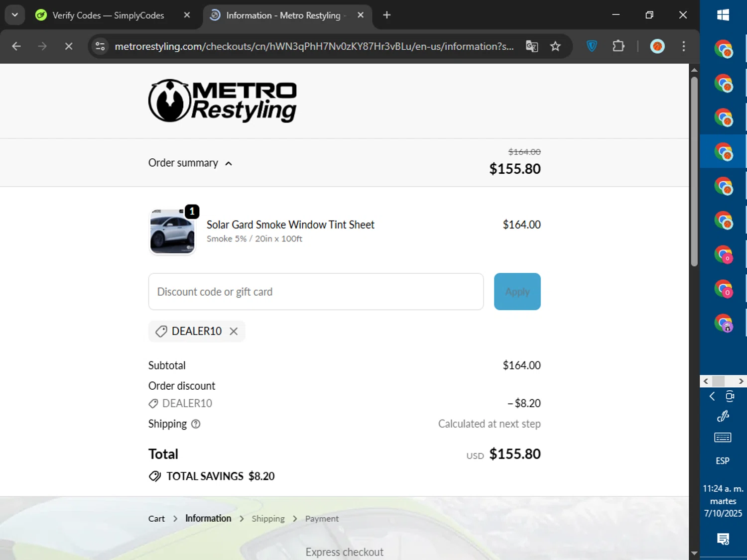Click the Calculated at next step text
Viewport: 747px width, 560px height.
[x=490, y=424]
